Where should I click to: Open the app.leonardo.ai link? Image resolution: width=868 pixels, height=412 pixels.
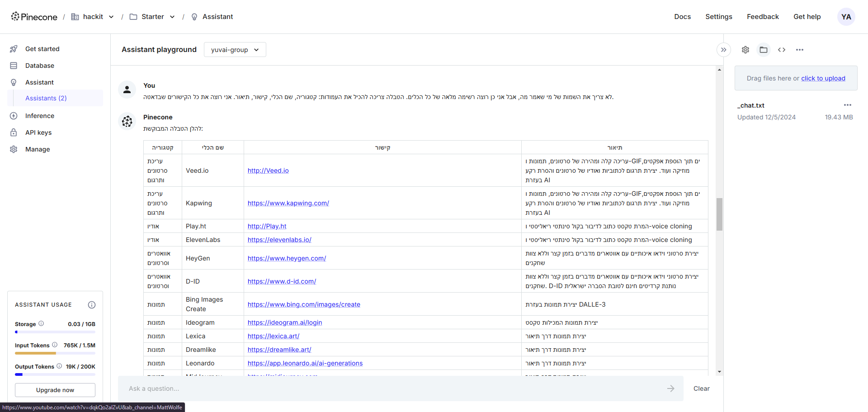tap(305, 363)
